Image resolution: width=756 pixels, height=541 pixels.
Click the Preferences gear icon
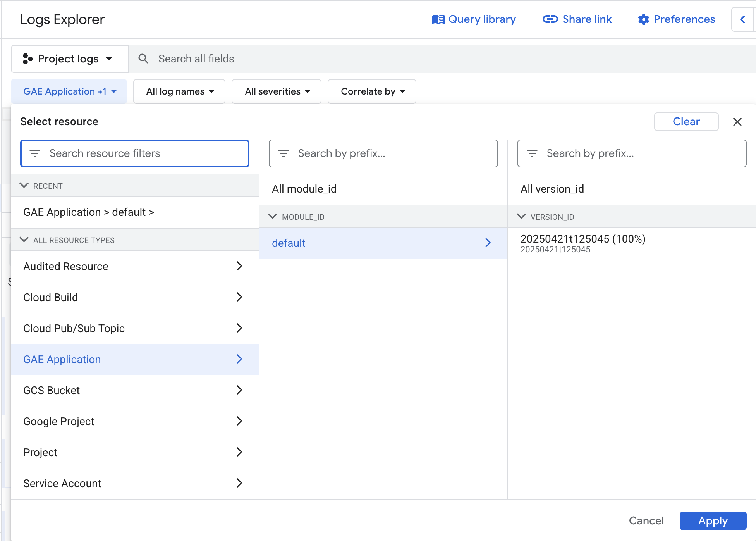coord(643,19)
